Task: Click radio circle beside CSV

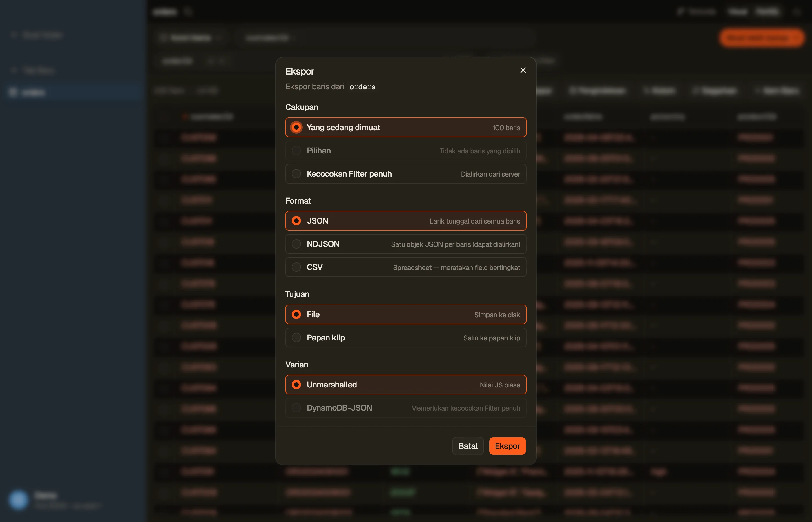Action: pos(296,267)
